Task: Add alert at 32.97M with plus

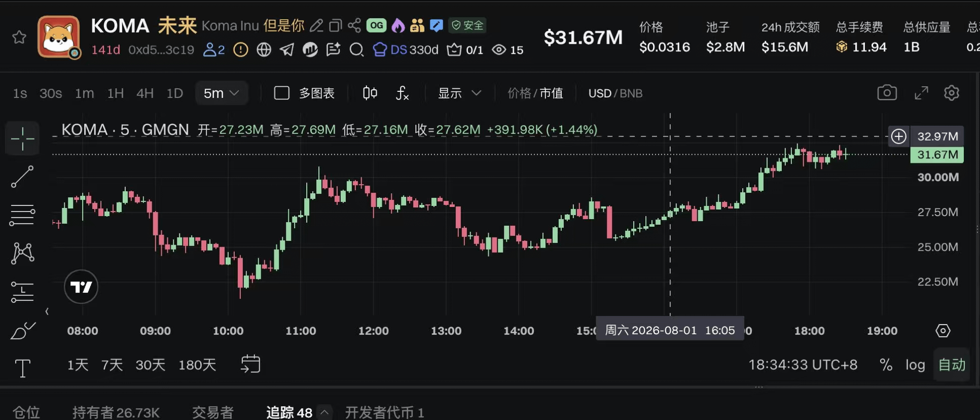Action: [899, 136]
